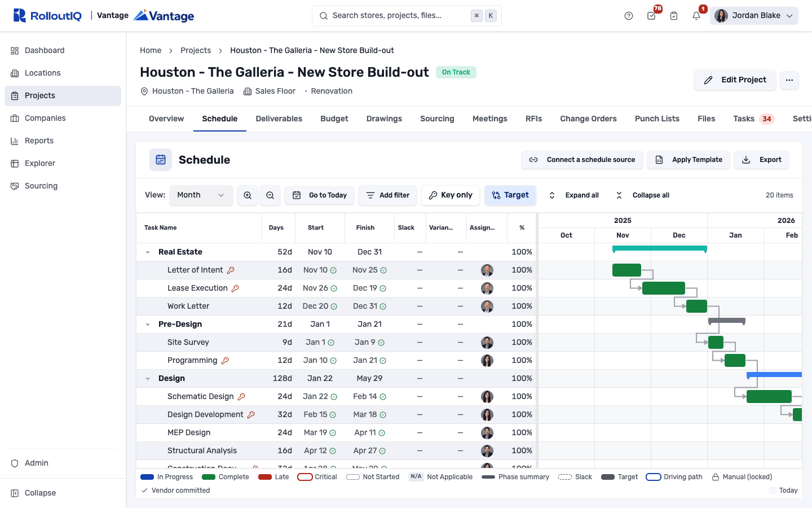Click key icon beside Schematic Design
812x508 pixels.
(241, 397)
